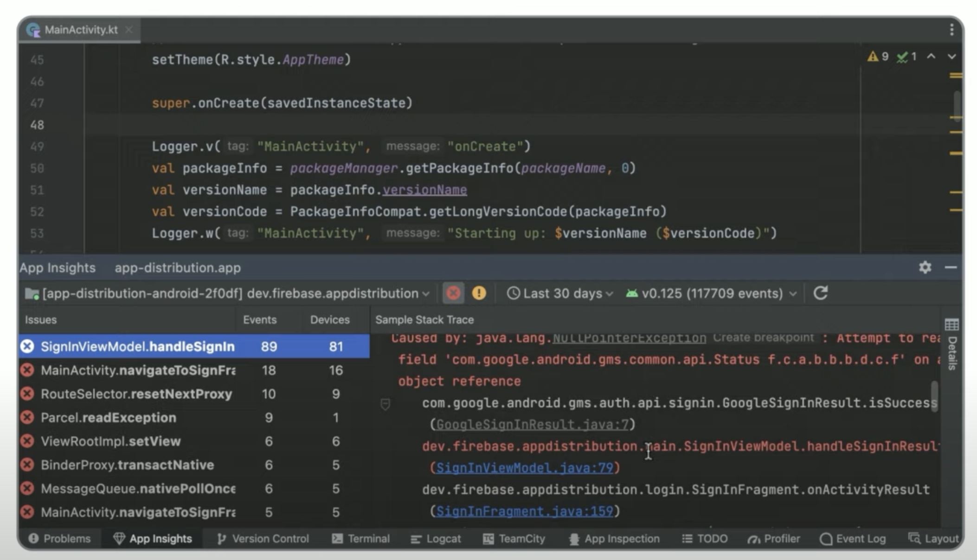Viewport: 977px width, 560px height.
Task: Minimize the App Insights panel
Action: pos(951,267)
